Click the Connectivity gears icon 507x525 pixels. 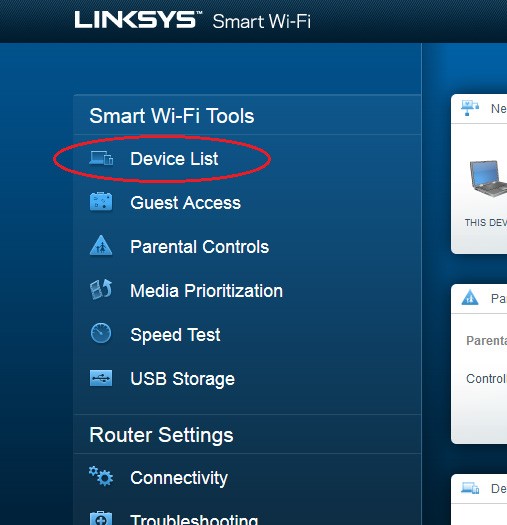pos(101,476)
